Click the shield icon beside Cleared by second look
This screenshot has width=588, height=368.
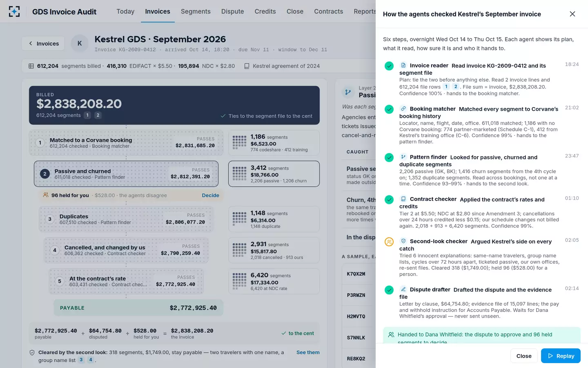(x=32, y=352)
